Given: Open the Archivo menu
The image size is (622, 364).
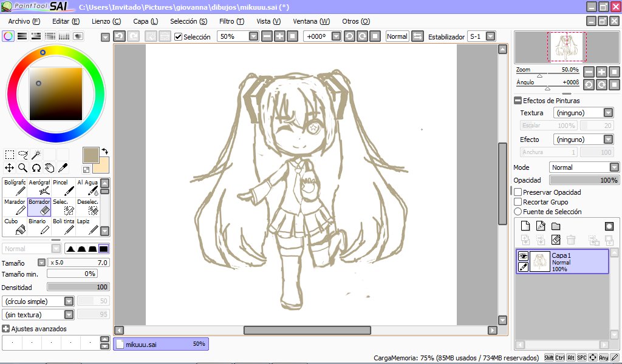Looking at the screenshot, I should (24, 21).
